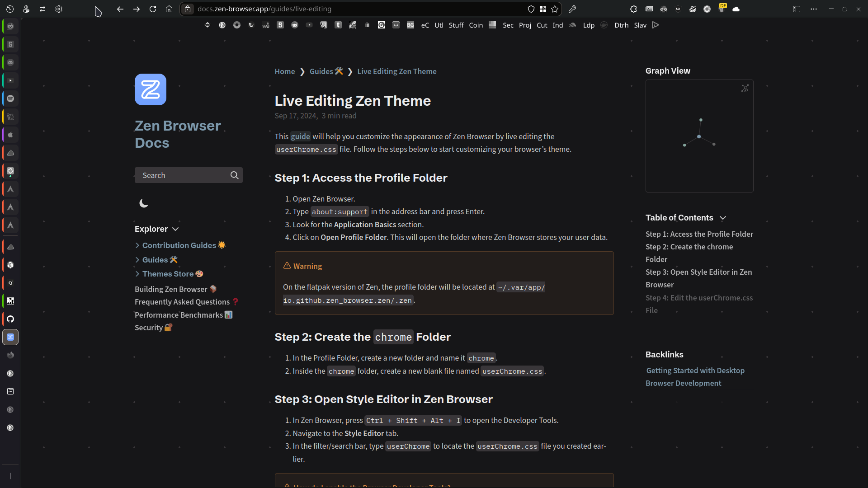Reload the current page
The width and height of the screenshot is (868, 488).
tap(153, 9)
